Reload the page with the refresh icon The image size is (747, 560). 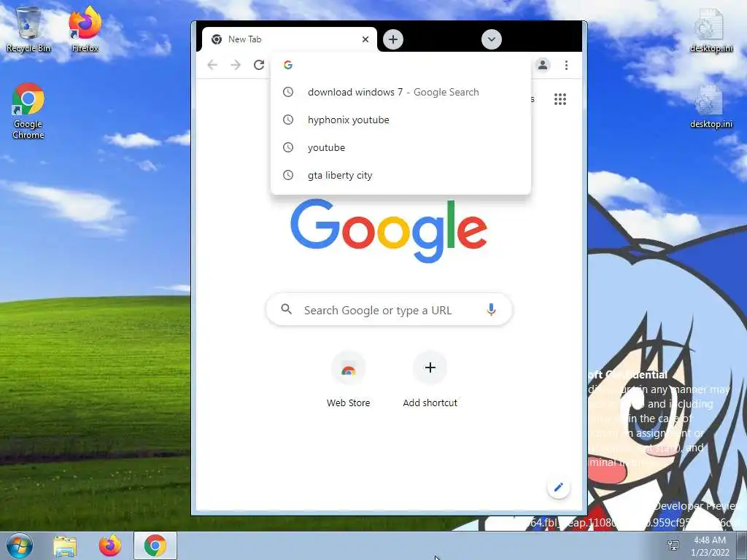pyautogui.click(x=259, y=65)
